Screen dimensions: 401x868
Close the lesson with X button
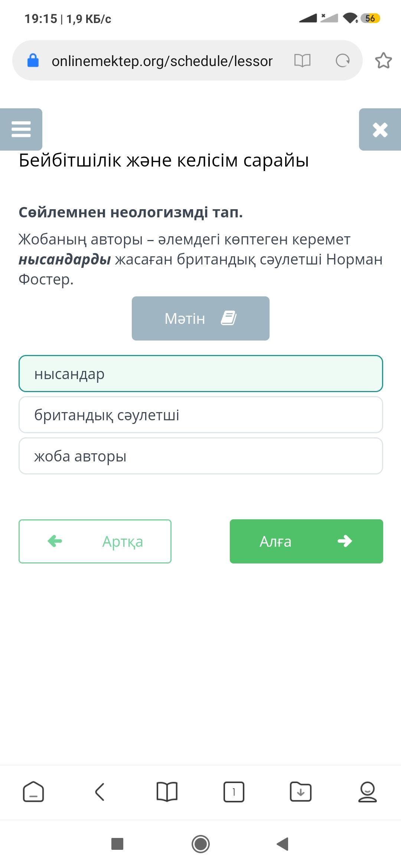click(380, 129)
